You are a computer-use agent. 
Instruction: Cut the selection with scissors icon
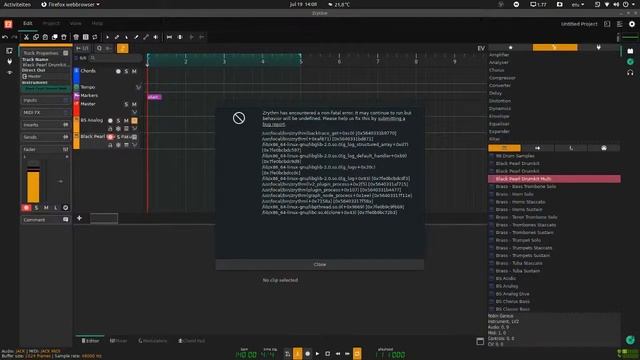click(x=26, y=37)
